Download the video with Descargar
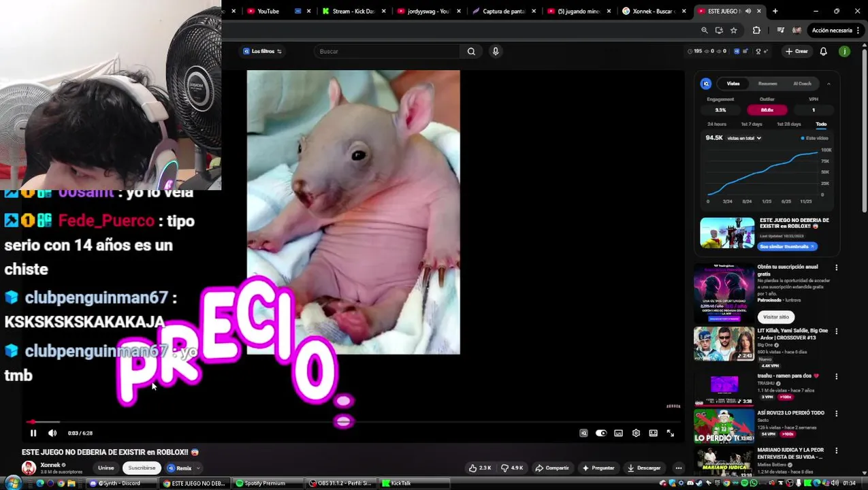The image size is (868, 490). click(644, 468)
